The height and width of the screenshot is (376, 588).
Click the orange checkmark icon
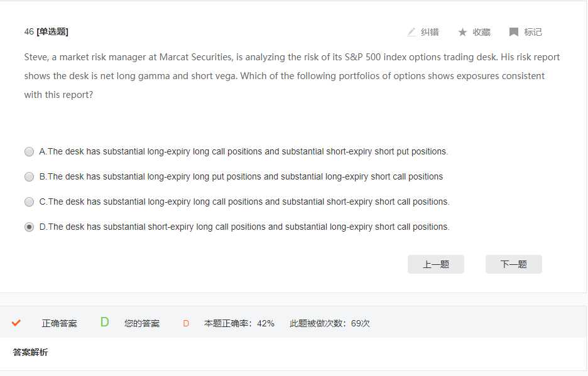(16, 323)
